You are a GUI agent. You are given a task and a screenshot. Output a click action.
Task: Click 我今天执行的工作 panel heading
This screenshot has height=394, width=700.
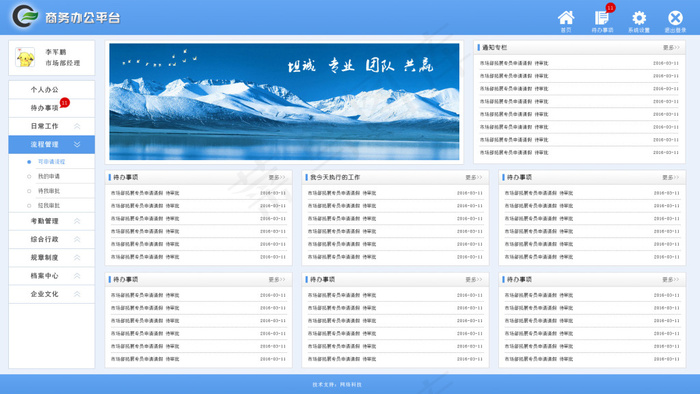[335, 178]
